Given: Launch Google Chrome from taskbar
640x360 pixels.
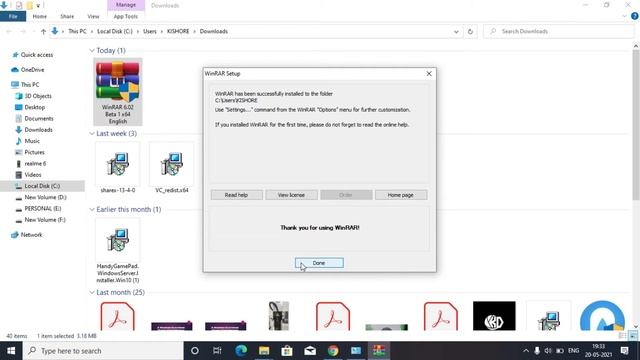Looking at the screenshot, I should point(333,351).
